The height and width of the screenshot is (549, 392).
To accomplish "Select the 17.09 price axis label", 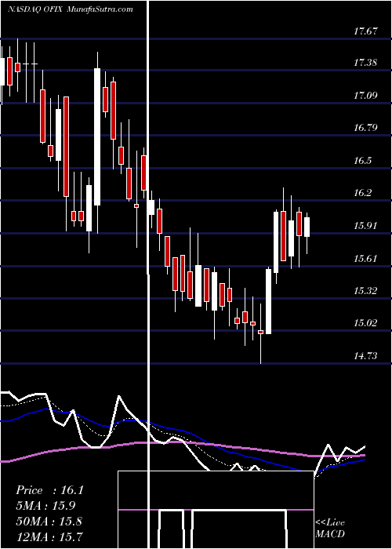I will (x=365, y=95).
